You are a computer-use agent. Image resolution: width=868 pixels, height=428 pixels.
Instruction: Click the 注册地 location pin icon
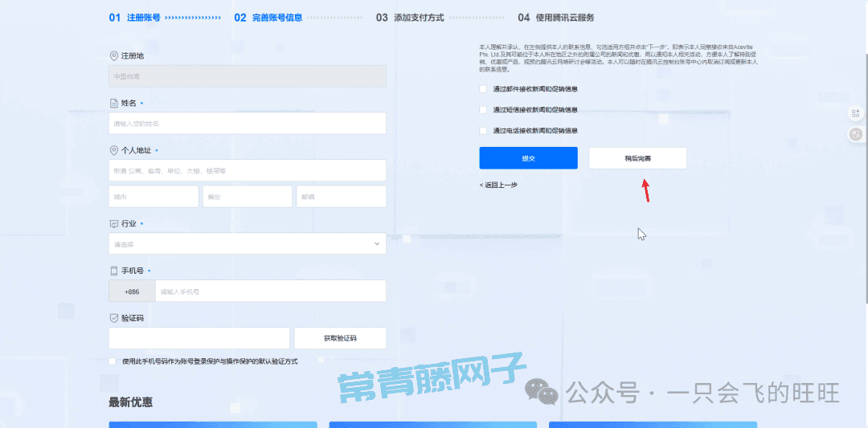click(114, 56)
